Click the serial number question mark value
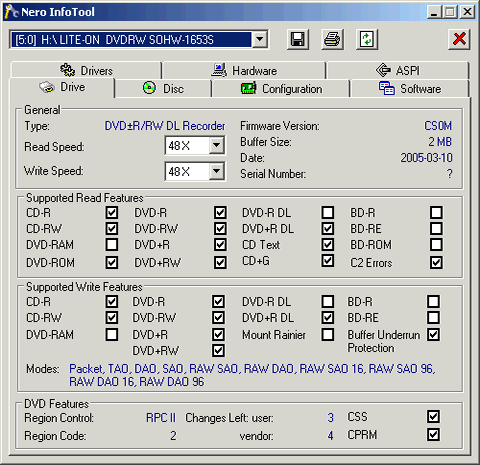The height and width of the screenshot is (465, 480). (449, 174)
